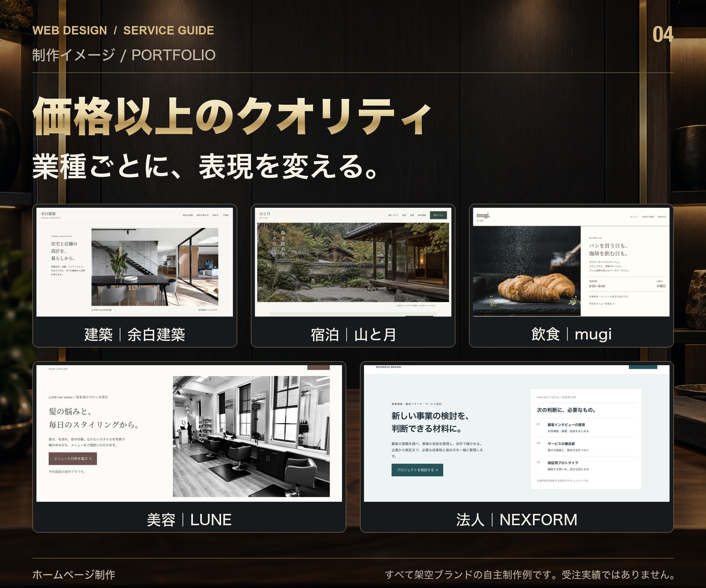Click the black-and-white salon photo in LUNE mockup
Image resolution: width=706 pixels, height=588 pixels.
pyautogui.click(x=251, y=436)
